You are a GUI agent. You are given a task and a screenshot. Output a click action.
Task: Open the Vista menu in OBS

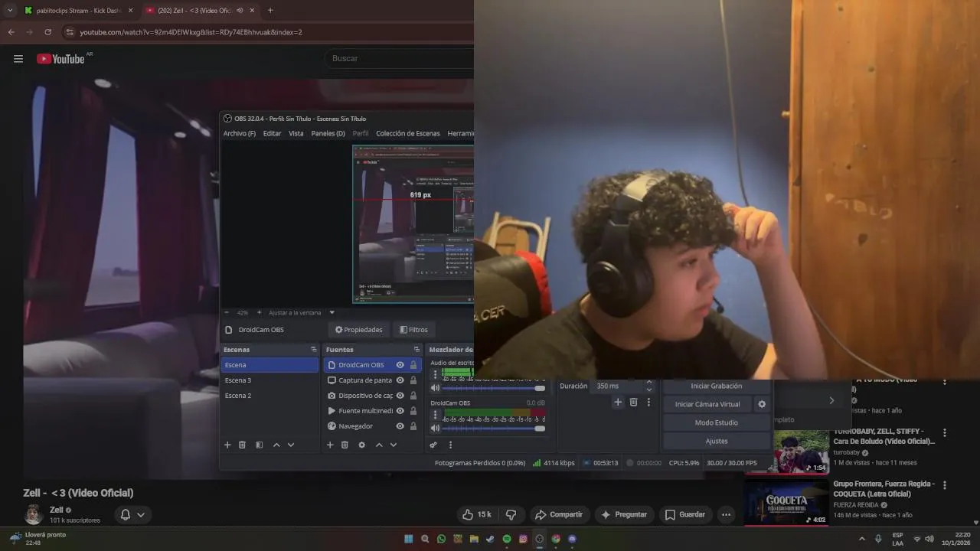click(296, 133)
